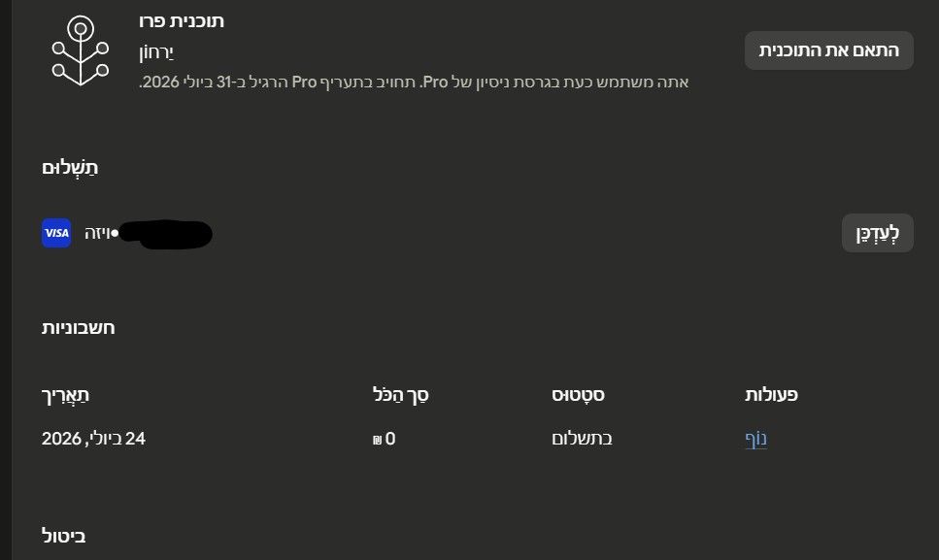Open the נוף invoice view link

coord(755,439)
